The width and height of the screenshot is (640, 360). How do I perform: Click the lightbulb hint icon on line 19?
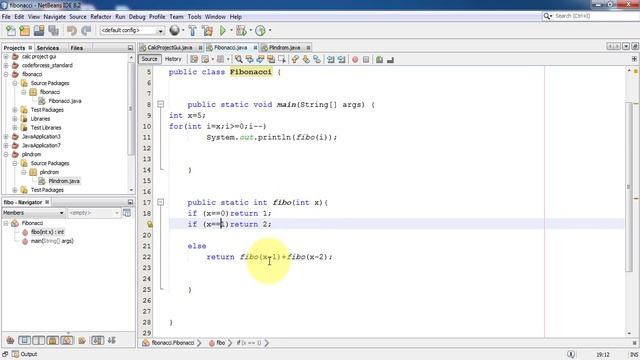150,224
